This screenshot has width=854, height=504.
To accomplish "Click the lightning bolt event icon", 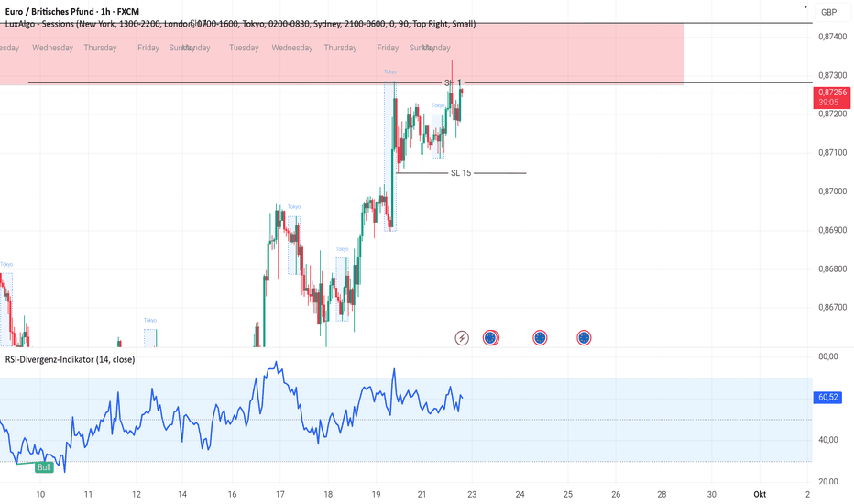I will point(462,338).
